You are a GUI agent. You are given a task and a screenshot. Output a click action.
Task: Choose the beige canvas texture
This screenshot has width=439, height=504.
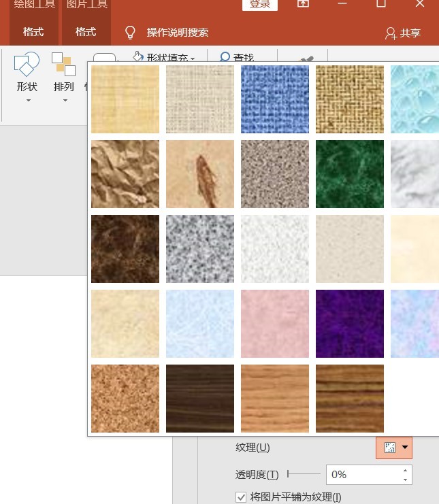(x=200, y=99)
